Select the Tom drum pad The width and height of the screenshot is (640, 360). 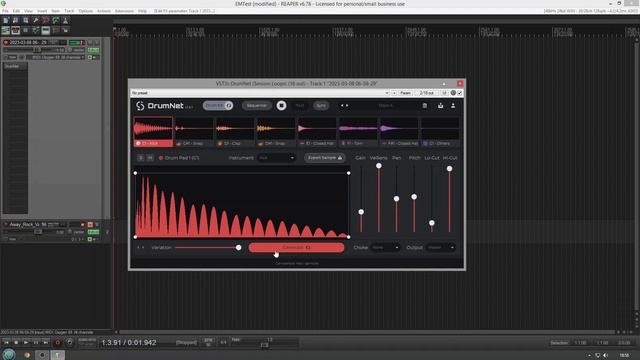[358, 132]
